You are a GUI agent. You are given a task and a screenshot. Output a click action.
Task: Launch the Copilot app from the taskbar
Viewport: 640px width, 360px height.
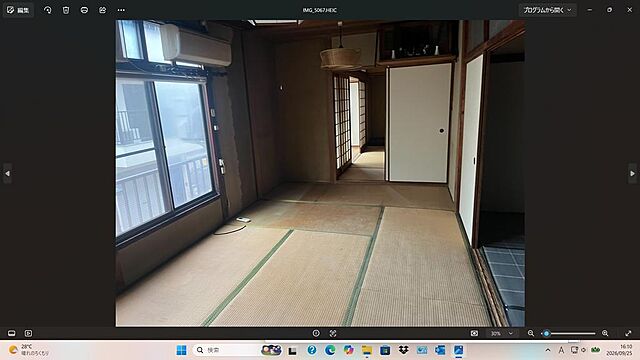pyautogui.click(x=349, y=350)
